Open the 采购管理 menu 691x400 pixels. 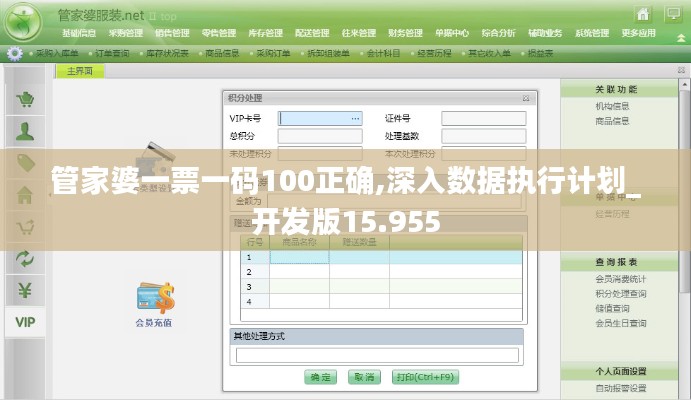(126, 33)
